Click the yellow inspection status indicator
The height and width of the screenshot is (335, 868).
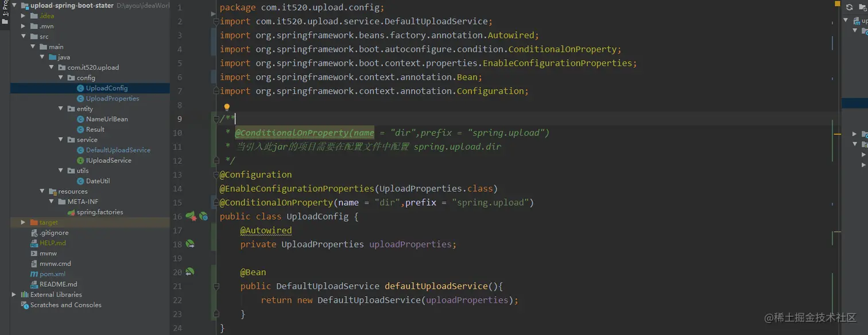[837, 5]
